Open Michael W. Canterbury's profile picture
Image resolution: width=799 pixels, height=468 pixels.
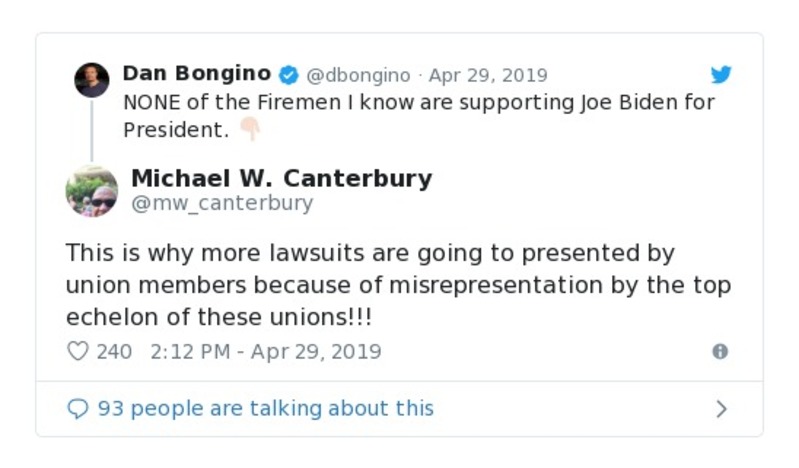(91, 190)
